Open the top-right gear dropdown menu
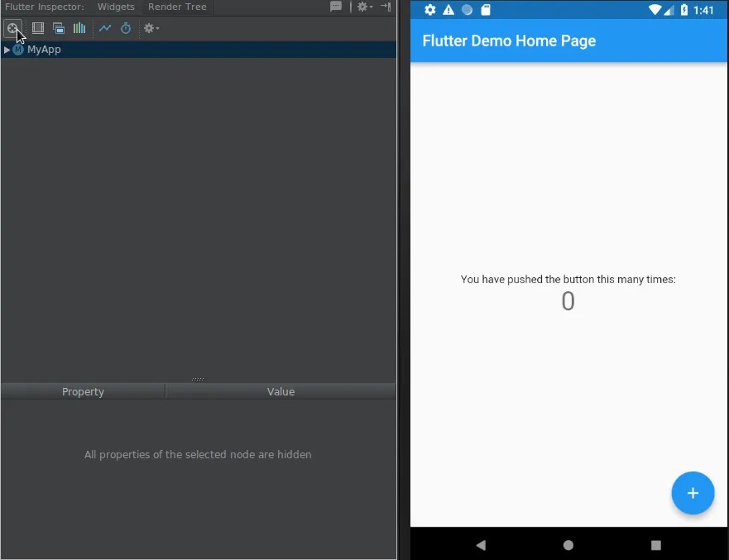Viewport: 729px width, 560px height. coord(362,7)
